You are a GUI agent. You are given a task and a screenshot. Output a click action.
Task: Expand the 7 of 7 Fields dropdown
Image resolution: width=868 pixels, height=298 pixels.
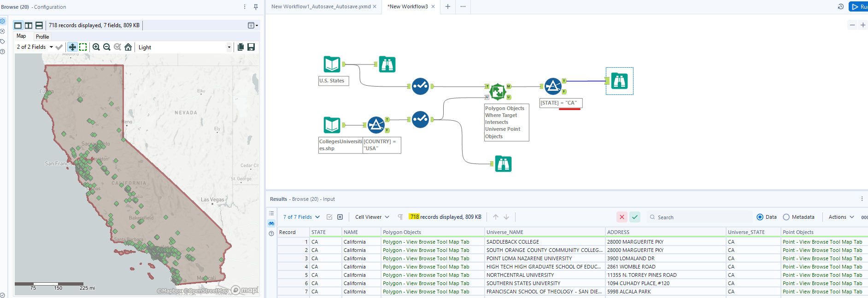click(301, 217)
